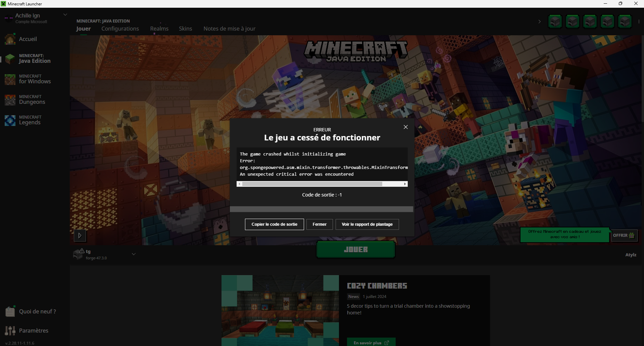Click the Quoi de neuf clipboard icon
This screenshot has height=346, width=644.
click(10, 311)
